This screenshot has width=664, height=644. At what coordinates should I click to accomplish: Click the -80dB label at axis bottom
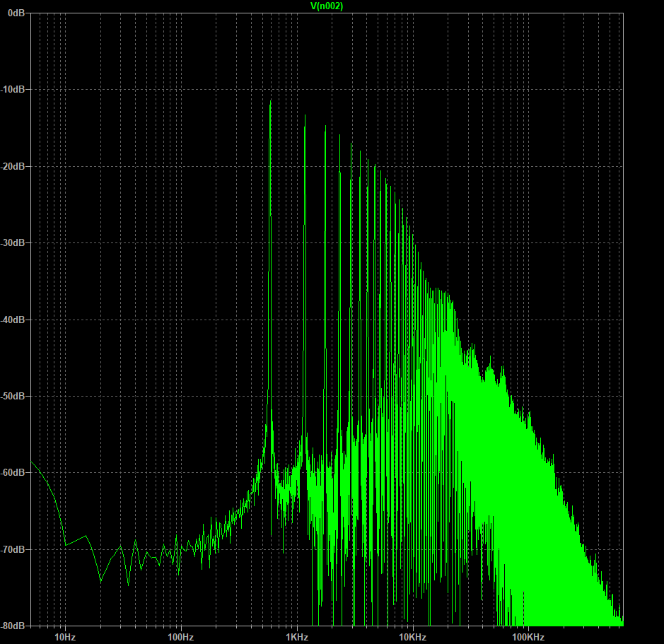pos(13,626)
